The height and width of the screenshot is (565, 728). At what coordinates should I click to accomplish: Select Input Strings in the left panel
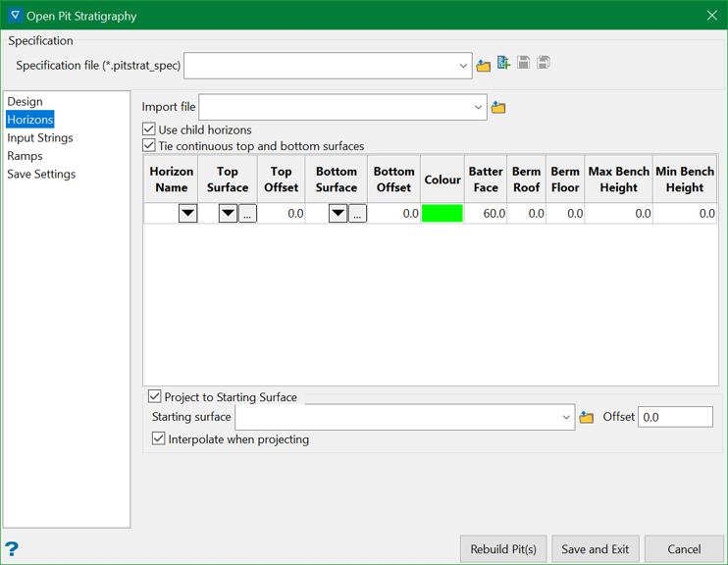click(40, 138)
